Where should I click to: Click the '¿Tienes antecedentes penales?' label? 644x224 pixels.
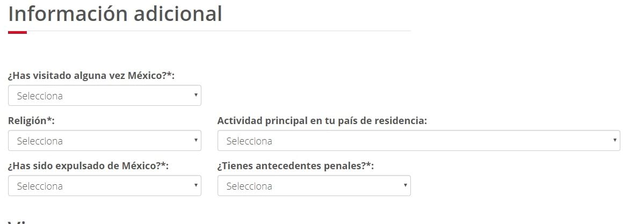coord(295,166)
